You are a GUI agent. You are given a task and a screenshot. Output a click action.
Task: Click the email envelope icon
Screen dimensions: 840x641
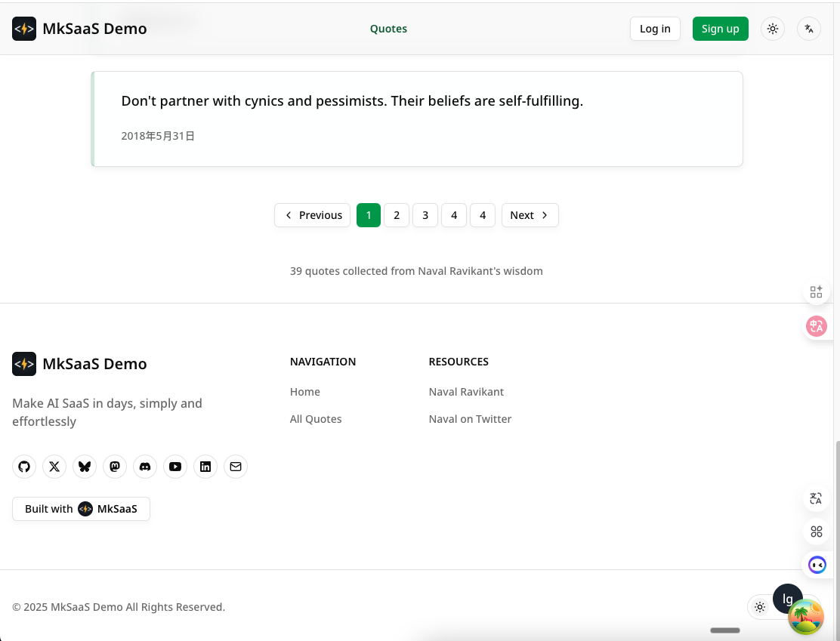[236, 467]
